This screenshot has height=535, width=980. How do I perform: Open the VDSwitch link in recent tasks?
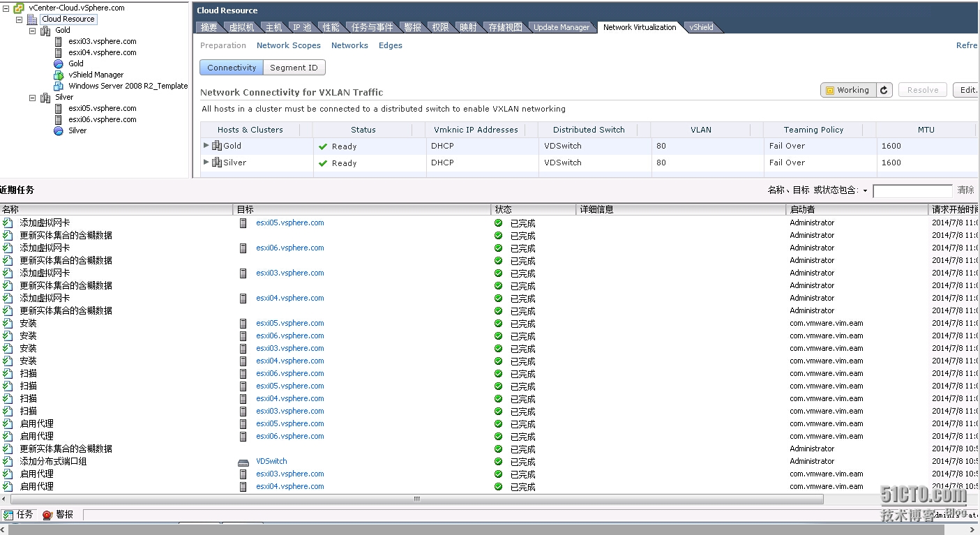pyautogui.click(x=271, y=461)
